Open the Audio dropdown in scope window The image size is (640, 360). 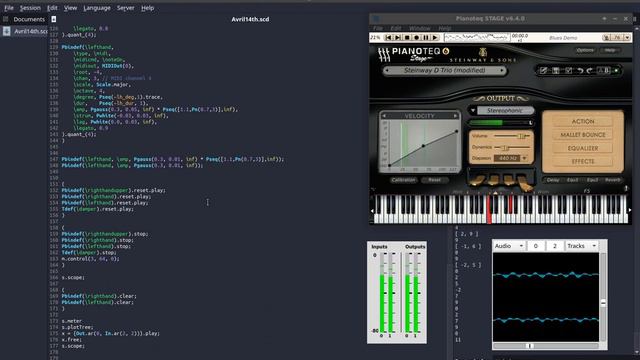[x=509, y=246]
